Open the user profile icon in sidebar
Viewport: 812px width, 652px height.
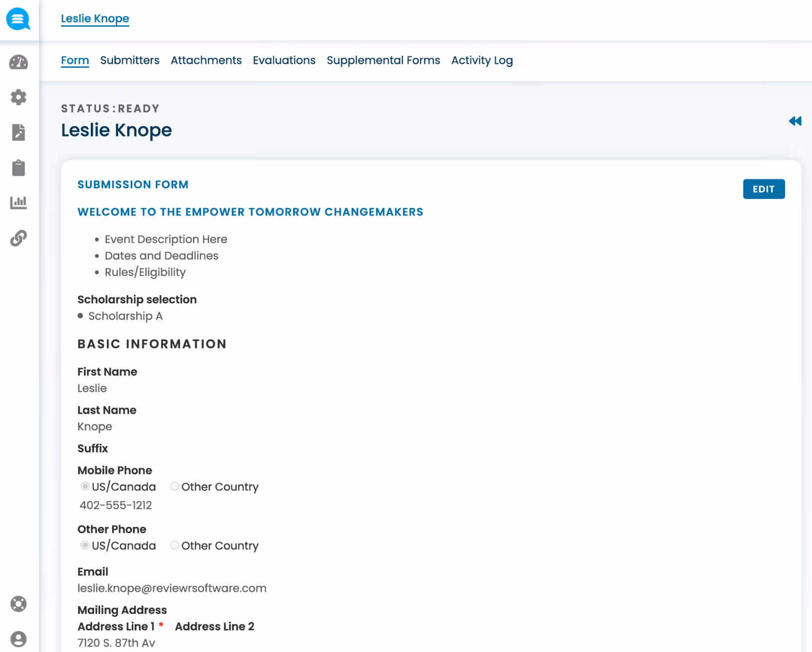18,639
